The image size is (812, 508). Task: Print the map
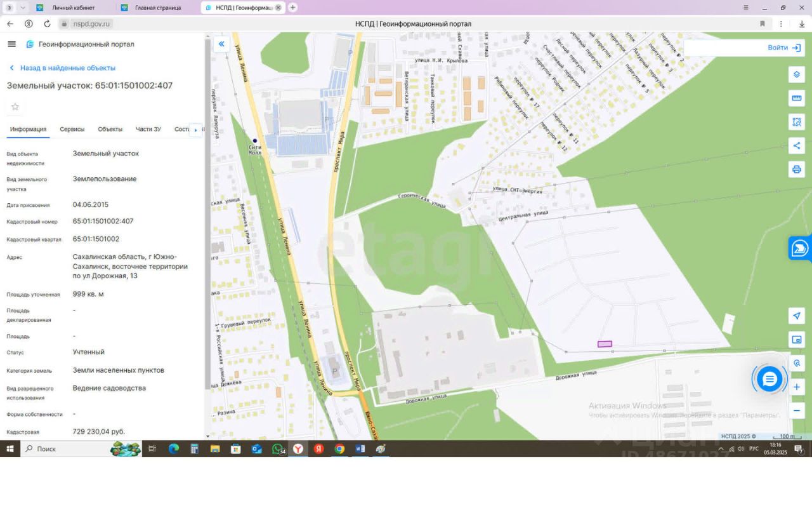(797, 170)
